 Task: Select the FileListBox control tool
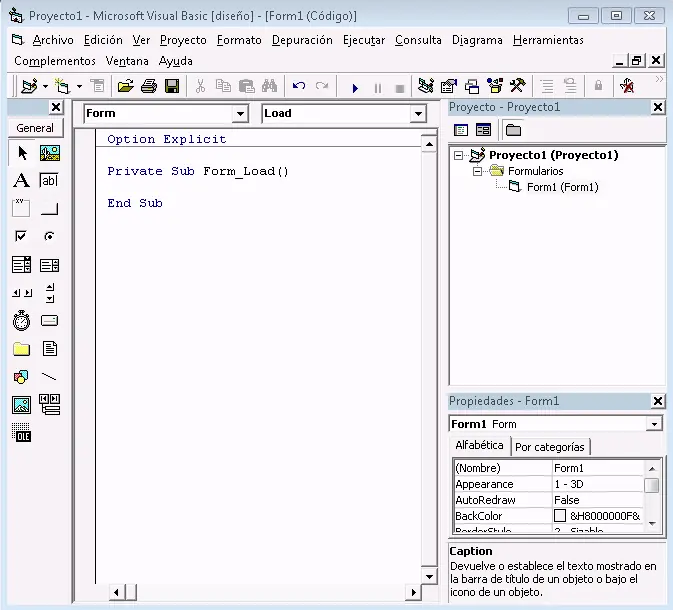pyautogui.click(x=50, y=349)
